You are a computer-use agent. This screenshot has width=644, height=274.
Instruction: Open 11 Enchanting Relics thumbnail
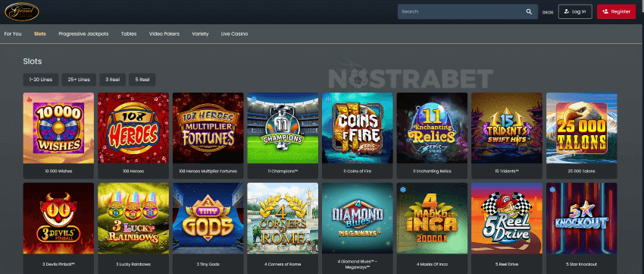point(432,128)
